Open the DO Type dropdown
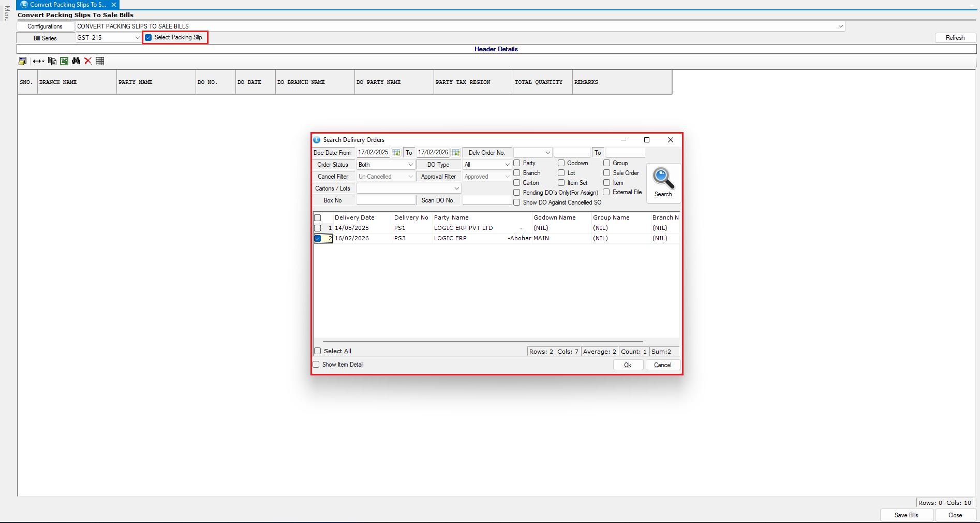This screenshot has width=980, height=523. (507, 165)
